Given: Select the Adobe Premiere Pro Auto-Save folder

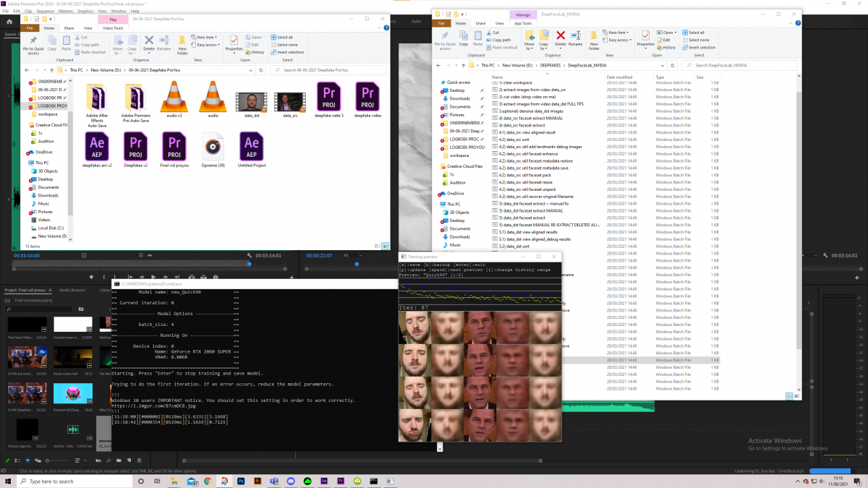Looking at the screenshot, I should coord(135,103).
